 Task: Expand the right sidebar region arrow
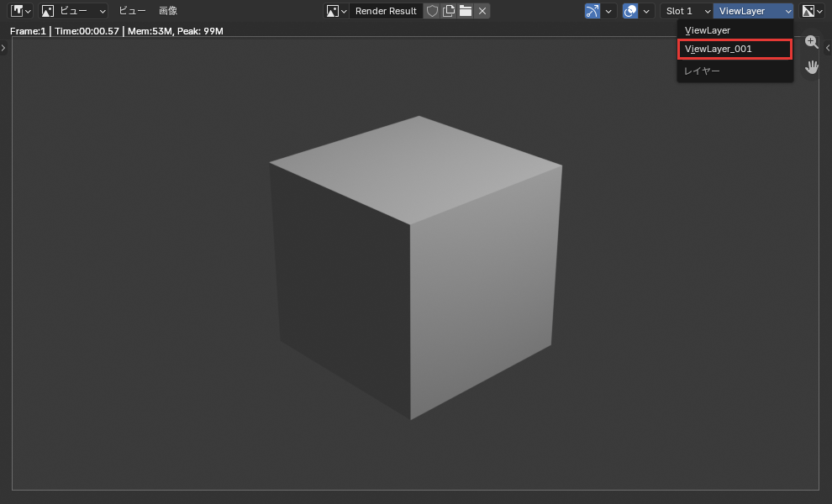(x=828, y=48)
